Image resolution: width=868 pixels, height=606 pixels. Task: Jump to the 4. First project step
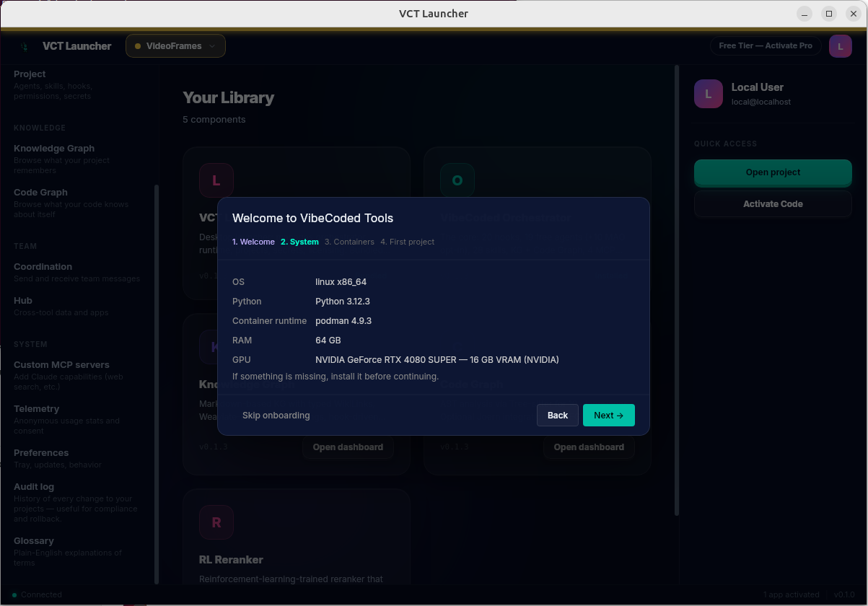pyautogui.click(x=407, y=242)
